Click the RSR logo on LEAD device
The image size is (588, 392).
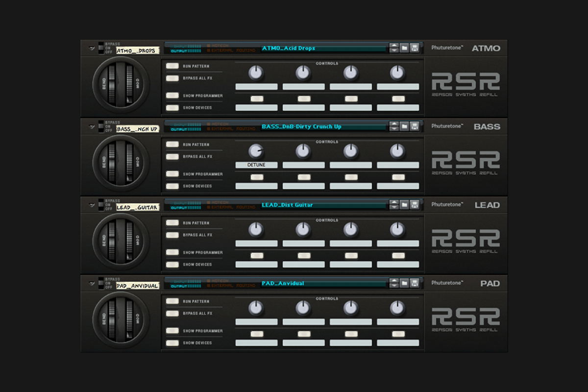pyautogui.click(x=465, y=238)
